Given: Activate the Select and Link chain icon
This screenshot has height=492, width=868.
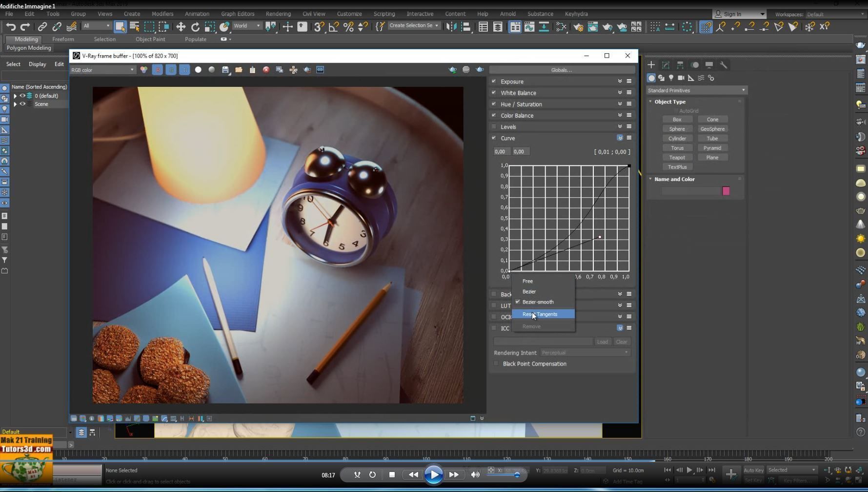Looking at the screenshot, I should coord(42,27).
